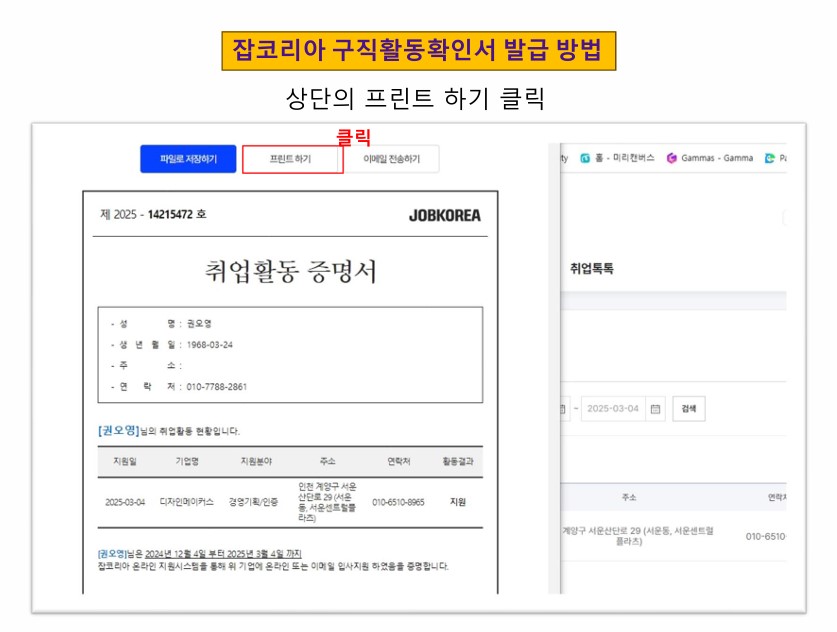Click the 취업활동 증명서 title

pyautogui.click(x=291, y=271)
